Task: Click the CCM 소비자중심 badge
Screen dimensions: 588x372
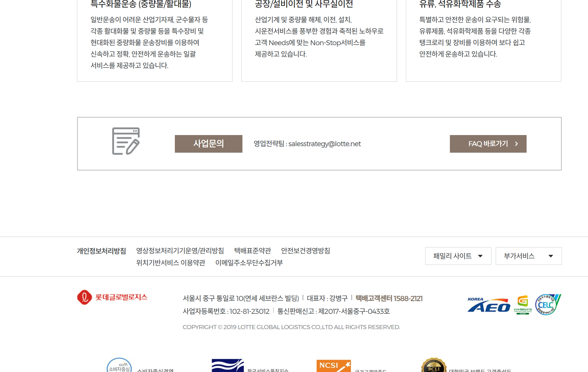Action: [119, 366]
